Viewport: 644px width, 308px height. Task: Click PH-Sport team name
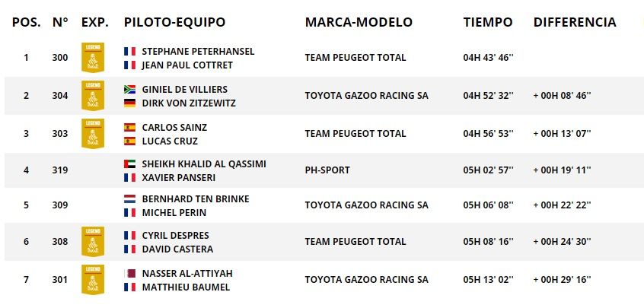(327, 170)
